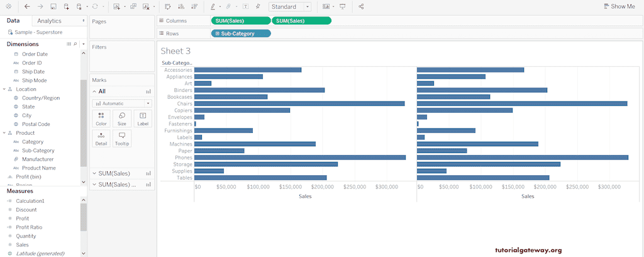
Task: Open the Tooltip marks card
Action: [x=121, y=139]
